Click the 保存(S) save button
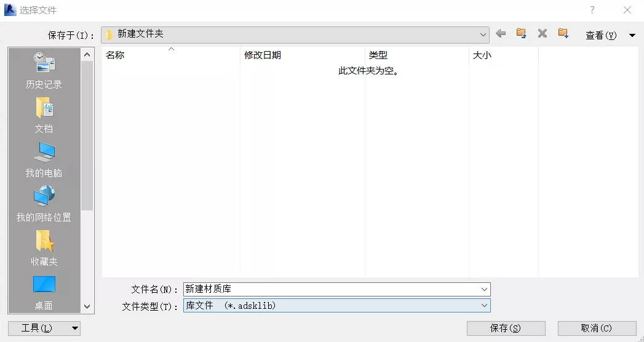The height and width of the screenshot is (342, 644). click(506, 328)
